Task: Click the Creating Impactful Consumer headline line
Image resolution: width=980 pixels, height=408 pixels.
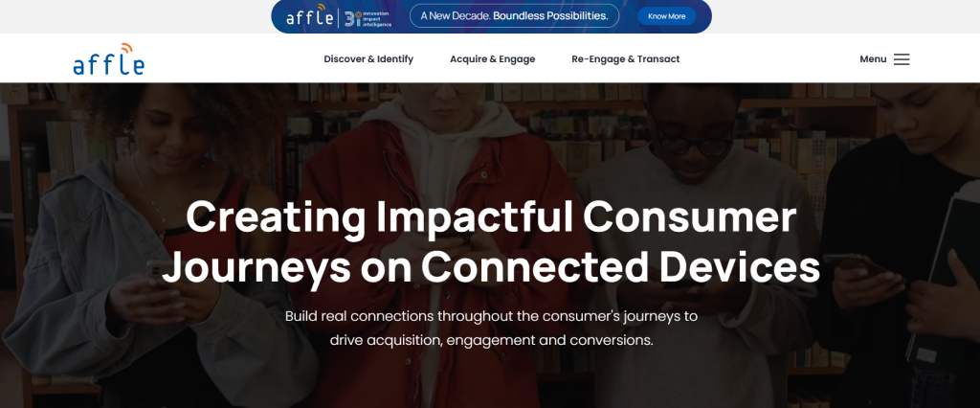Action: [491, 217]
